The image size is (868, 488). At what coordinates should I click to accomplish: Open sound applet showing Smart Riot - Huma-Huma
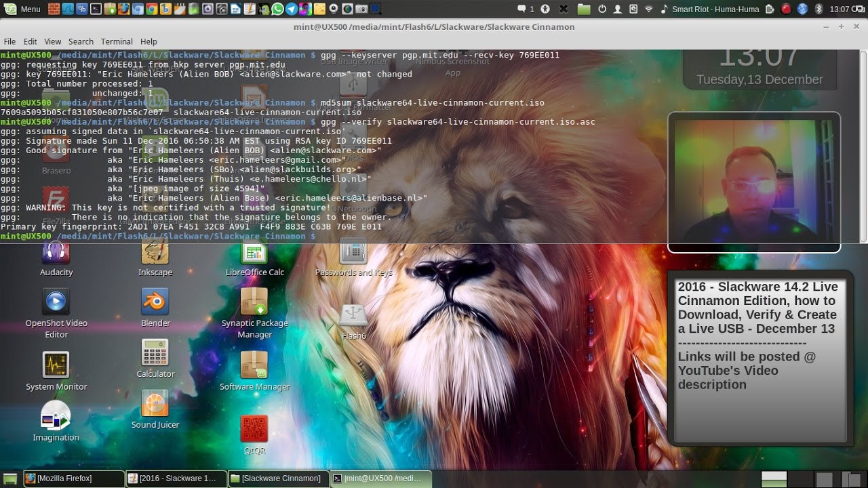click(x=709, y=9)
